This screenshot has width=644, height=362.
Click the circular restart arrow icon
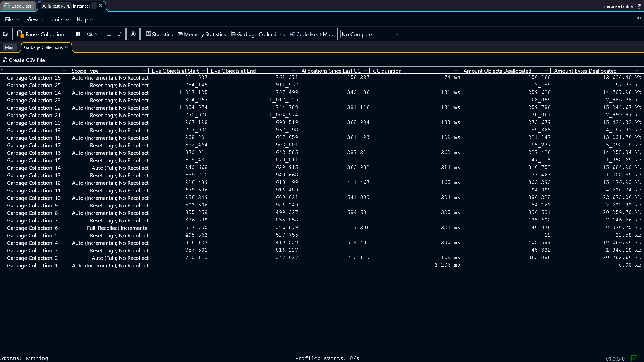click(119, 34)
